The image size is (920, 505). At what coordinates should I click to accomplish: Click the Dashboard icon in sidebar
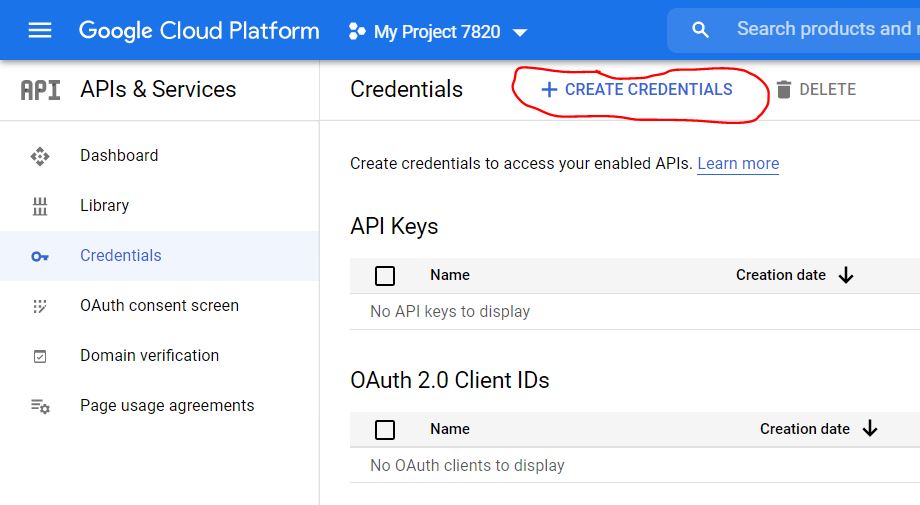40,156
